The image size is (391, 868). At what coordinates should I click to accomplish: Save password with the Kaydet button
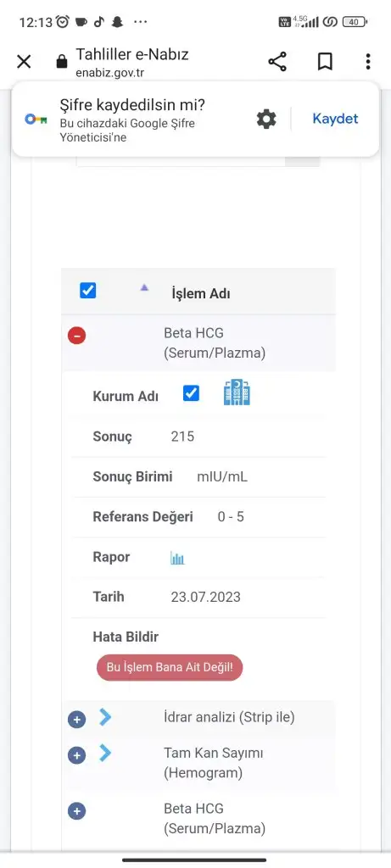(x=336, y=119)
